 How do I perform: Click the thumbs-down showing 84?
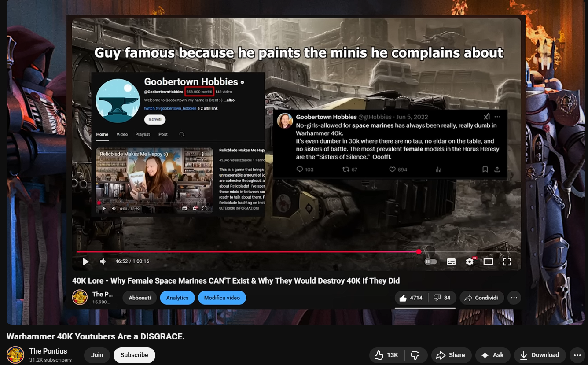pyautogui.click(x=442, y=298)
